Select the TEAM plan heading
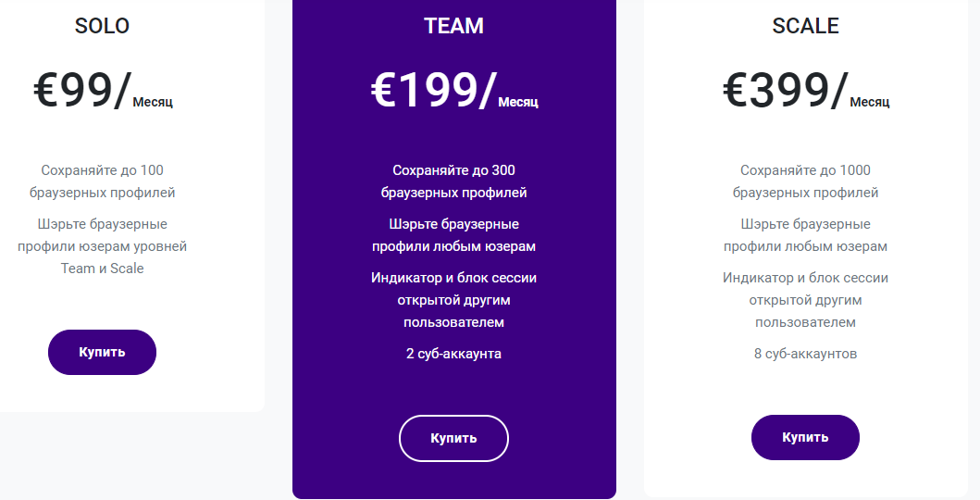980x500 pixels. tap(453, 26)
